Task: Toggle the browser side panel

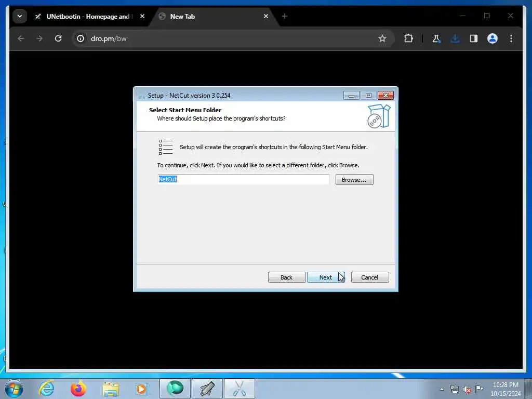Action: (x=474, y=38)
